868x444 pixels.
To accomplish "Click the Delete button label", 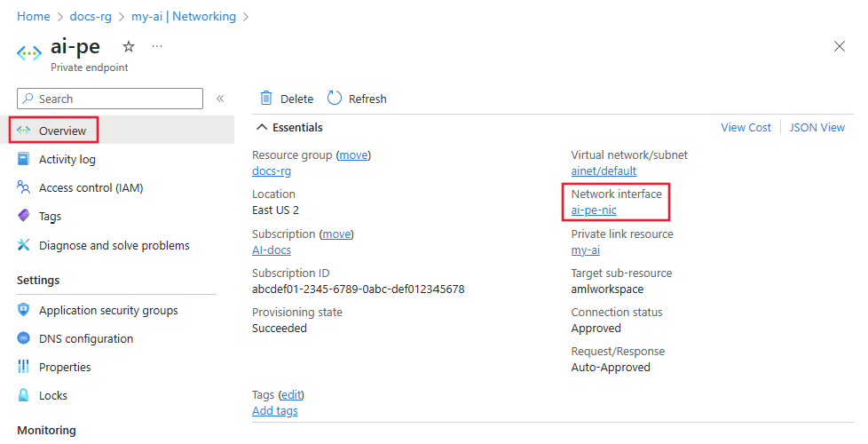I will [296, 99].
